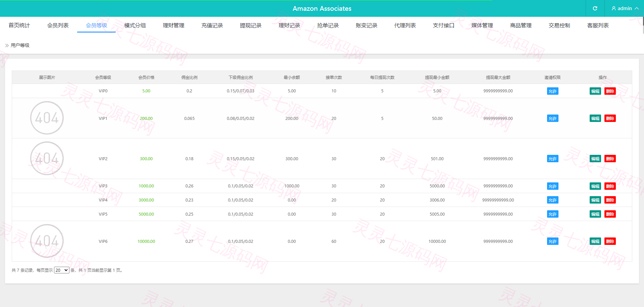644x307 pixels.
Task: Go to the 媒体管理 tab
Action: (x=482, y=26)
